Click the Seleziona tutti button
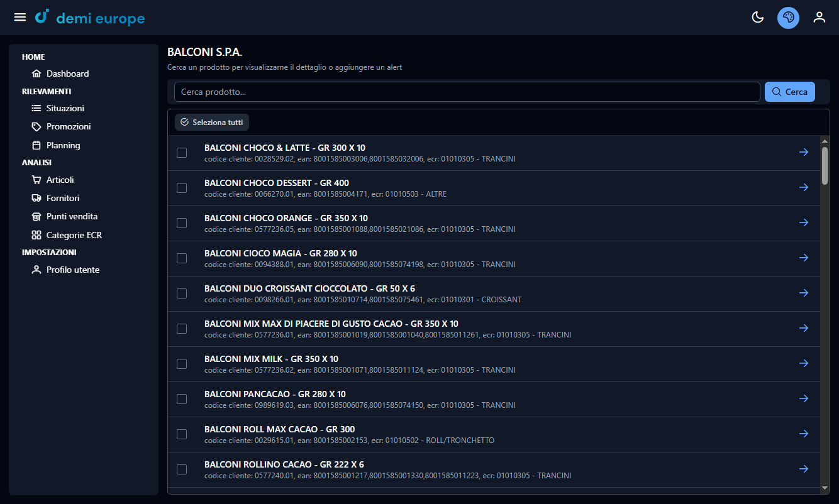Image resolution: width=839 pixels, height=504 pixels. pos(212,122)
